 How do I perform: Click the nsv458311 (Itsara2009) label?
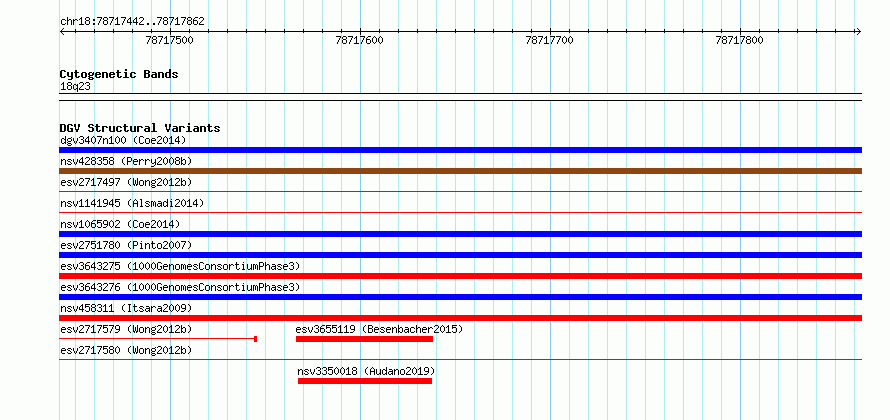click(x=126, y=308)
